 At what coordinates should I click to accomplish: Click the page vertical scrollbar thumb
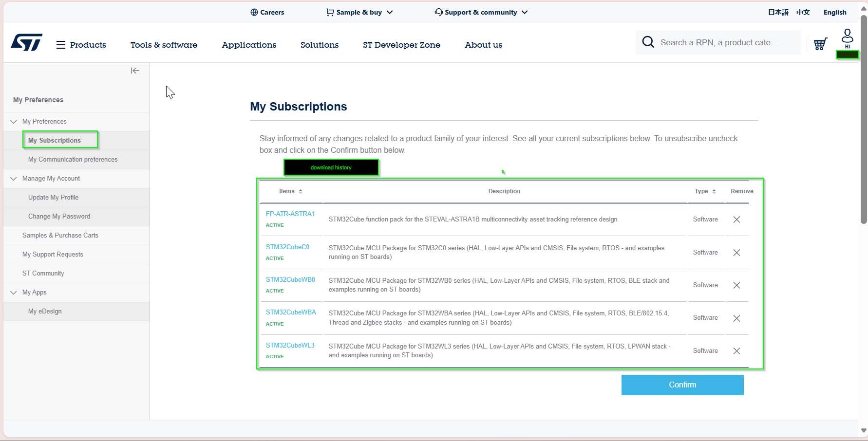(864, 119)
